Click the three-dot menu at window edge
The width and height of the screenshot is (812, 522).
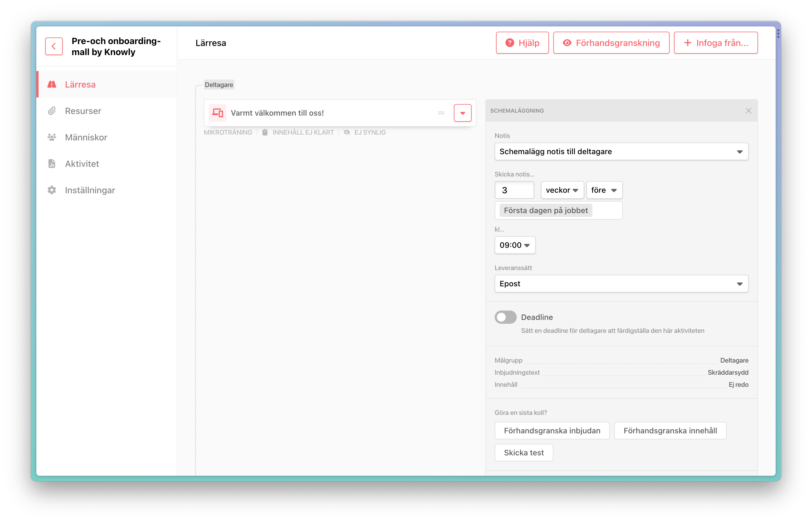click(x=778, y=34)
